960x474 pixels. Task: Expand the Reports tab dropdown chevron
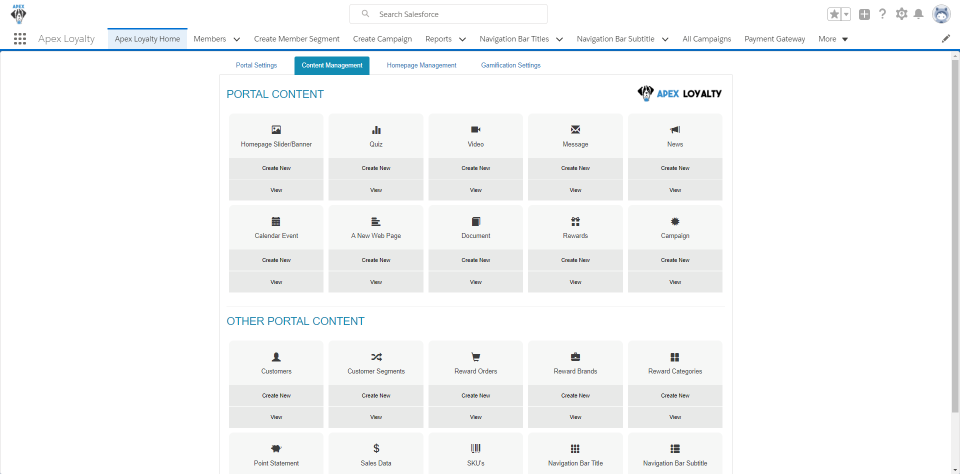[462, 39]
